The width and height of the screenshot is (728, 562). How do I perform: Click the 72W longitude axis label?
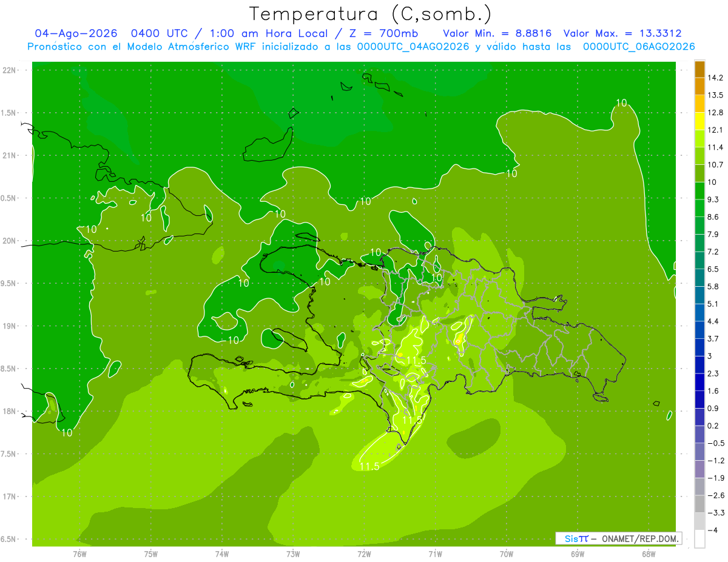[x=364, y=554]
